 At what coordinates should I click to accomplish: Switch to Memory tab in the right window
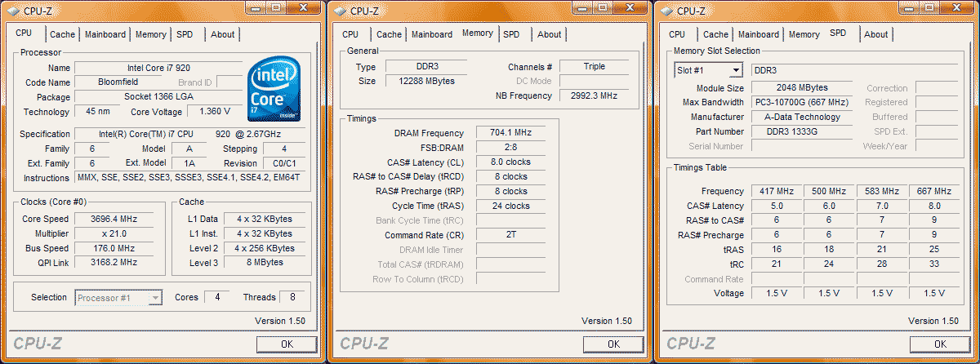point(804,34)
